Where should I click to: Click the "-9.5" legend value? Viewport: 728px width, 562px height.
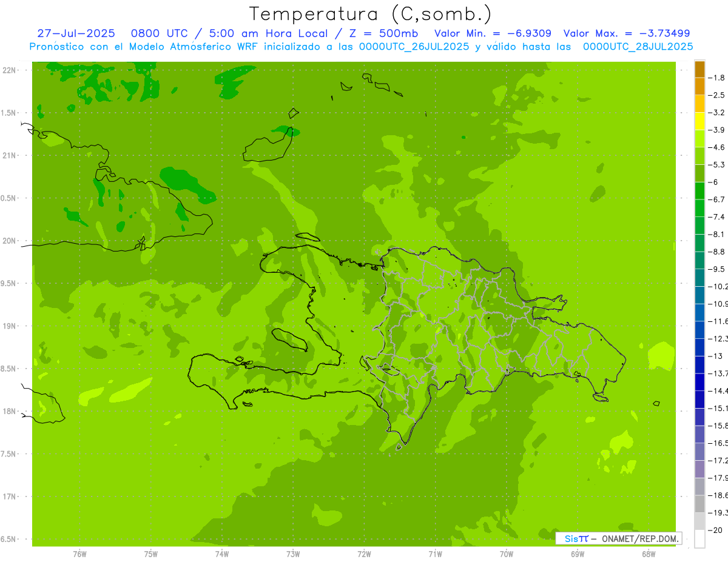[x=716, y=269]
